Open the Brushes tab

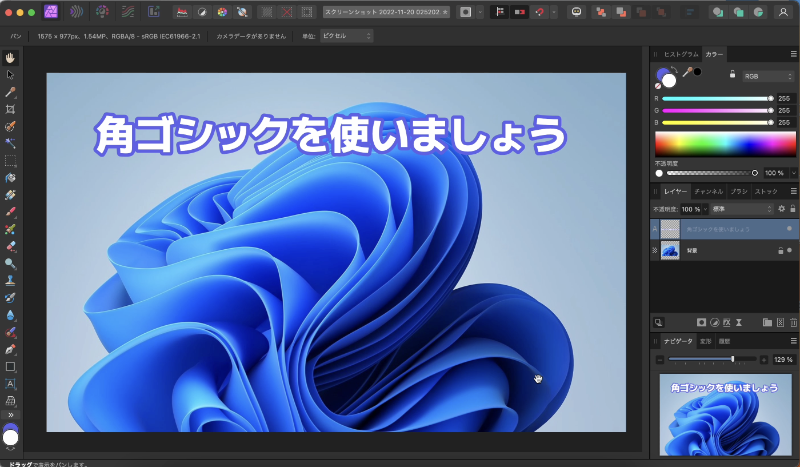pos(738,191)
